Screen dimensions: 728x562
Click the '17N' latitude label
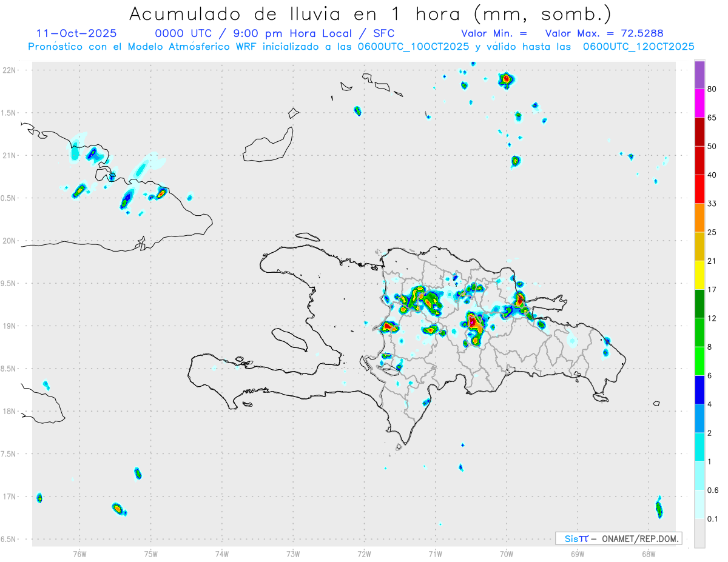coord(10,497)
